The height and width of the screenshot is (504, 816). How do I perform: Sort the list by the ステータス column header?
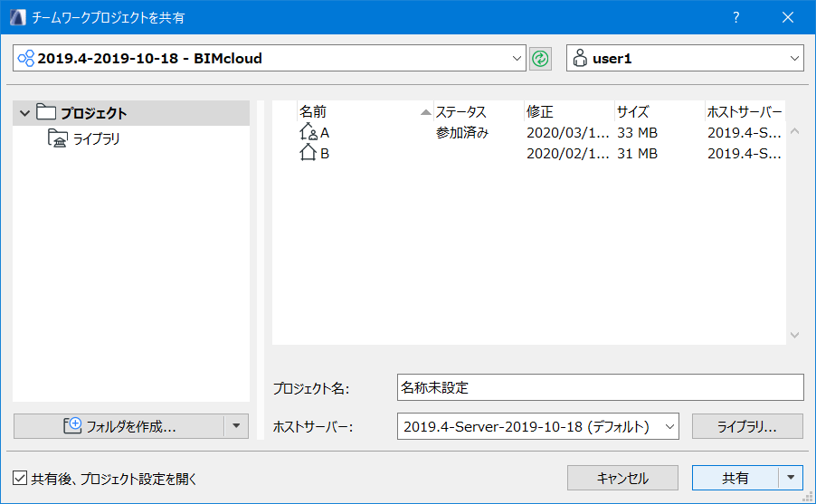coord(479,111)
